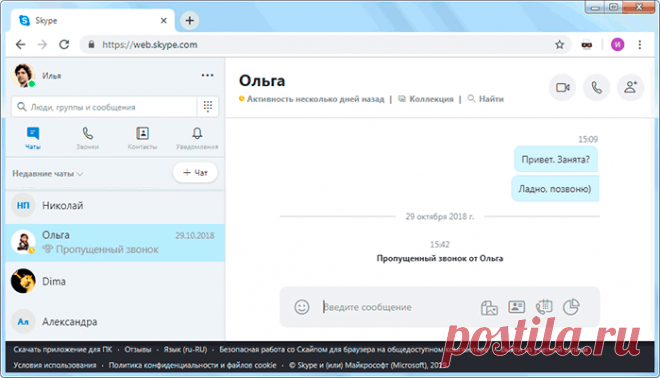Switch to the Контакты tab
Viewport: 660px width, 378px height.
(142, 138)
